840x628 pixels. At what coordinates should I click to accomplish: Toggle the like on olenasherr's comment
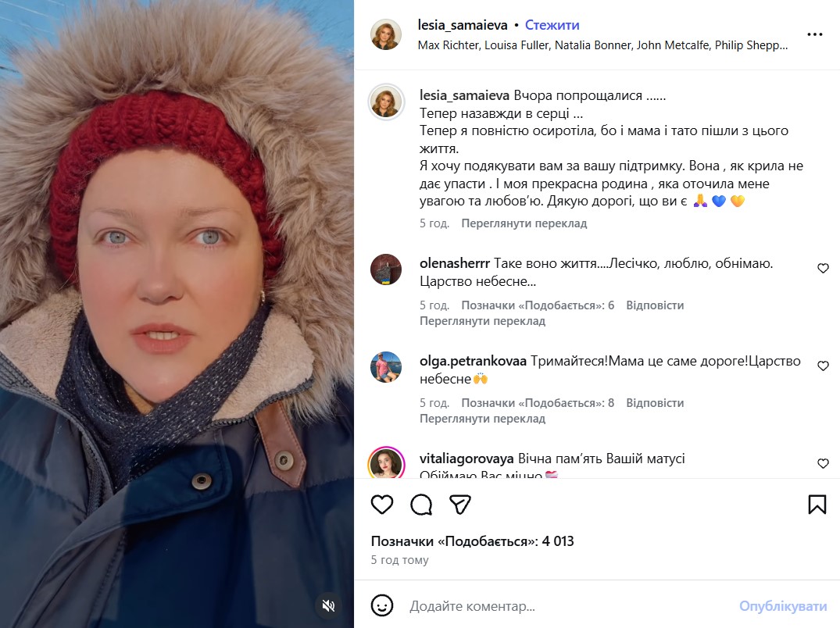(823, 268)
